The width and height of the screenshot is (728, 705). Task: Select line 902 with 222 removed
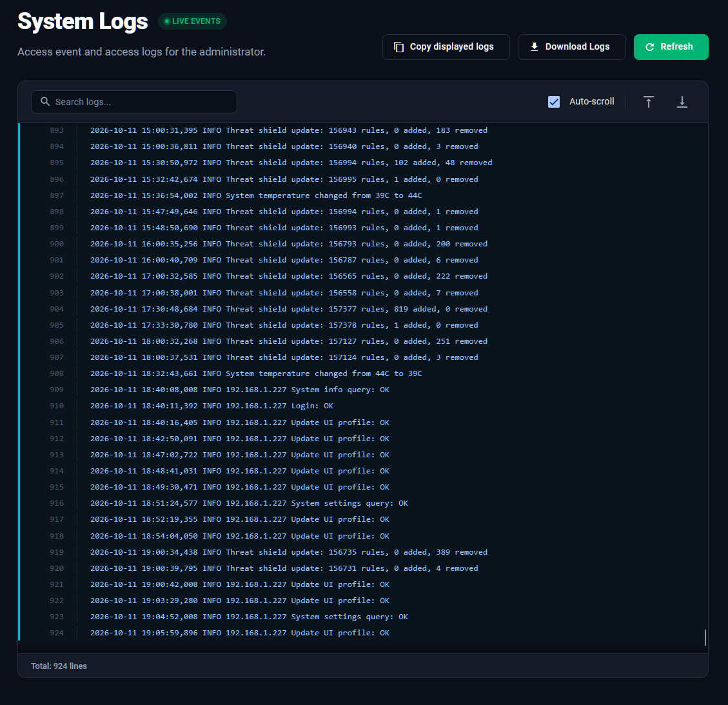[x=363, y=276]
